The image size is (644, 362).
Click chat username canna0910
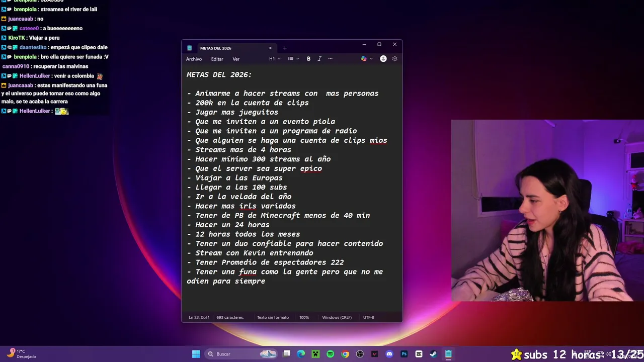click(x=16, y=66)
